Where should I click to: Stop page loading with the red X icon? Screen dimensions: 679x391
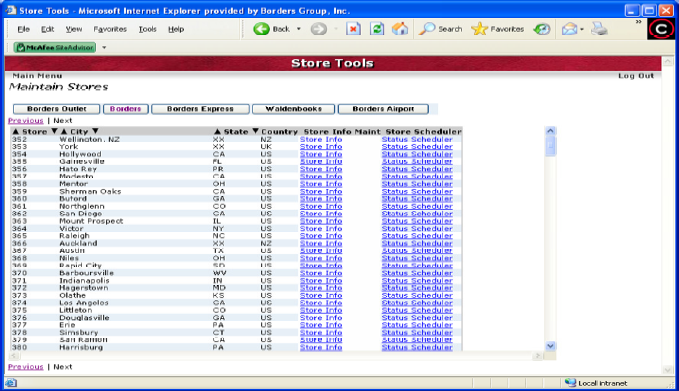(353, 29)
